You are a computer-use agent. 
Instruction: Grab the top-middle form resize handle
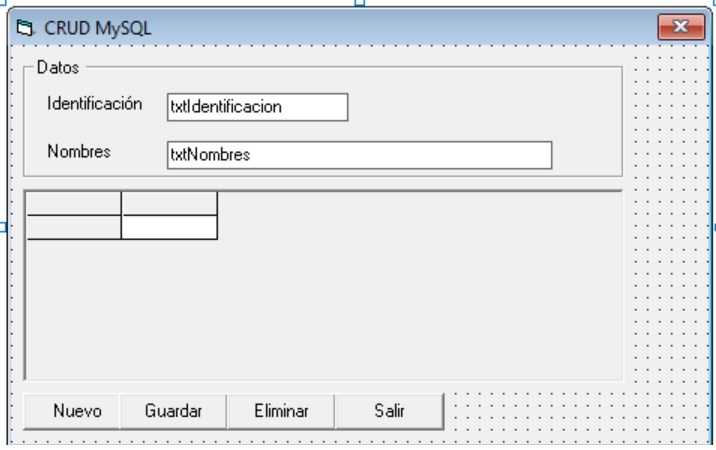tap(357, 3)
